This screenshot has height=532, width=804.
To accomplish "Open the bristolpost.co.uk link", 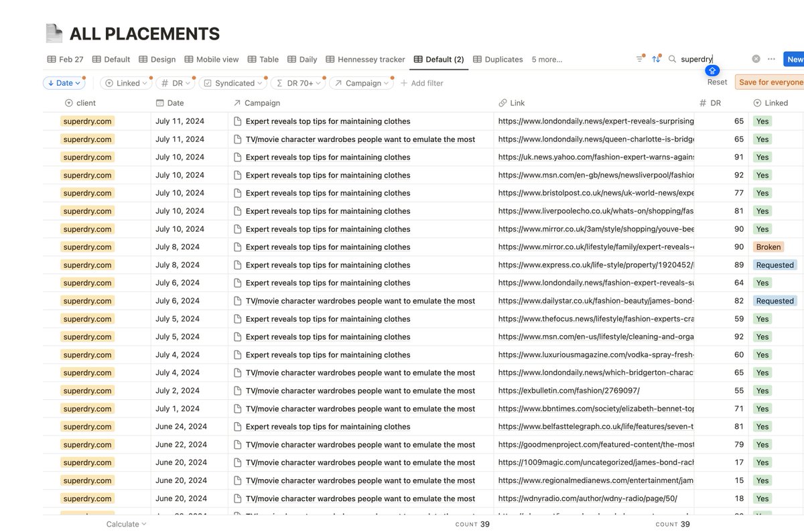I will [596, 193].
